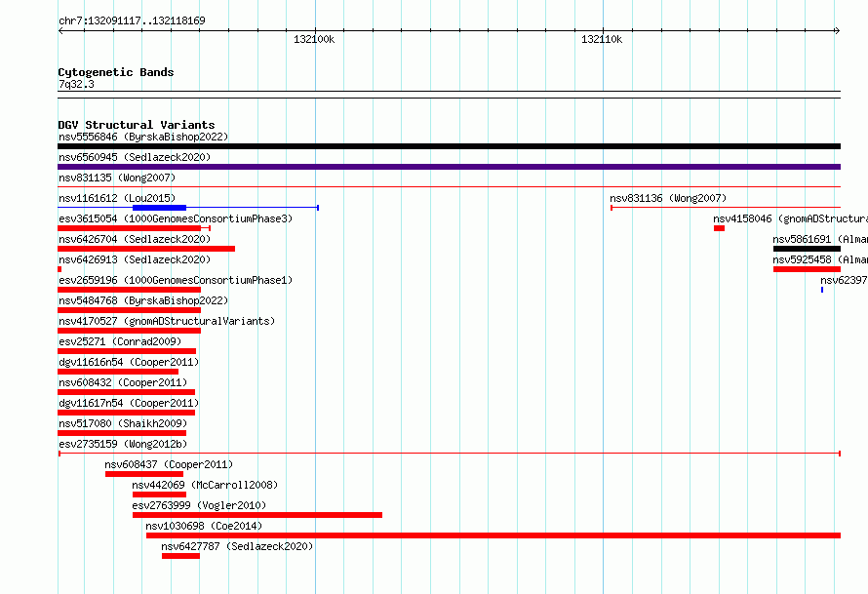Select the red dgv11616n54 variant bar
Image resolution: width=868 pixels, height=594 pixels.
[x=118, y=372]
